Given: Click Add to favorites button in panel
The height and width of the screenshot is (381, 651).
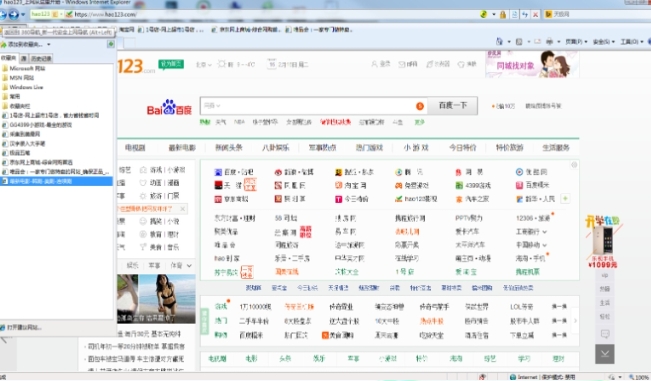Looking at the screenshot, I should click(x=22, y=44).
